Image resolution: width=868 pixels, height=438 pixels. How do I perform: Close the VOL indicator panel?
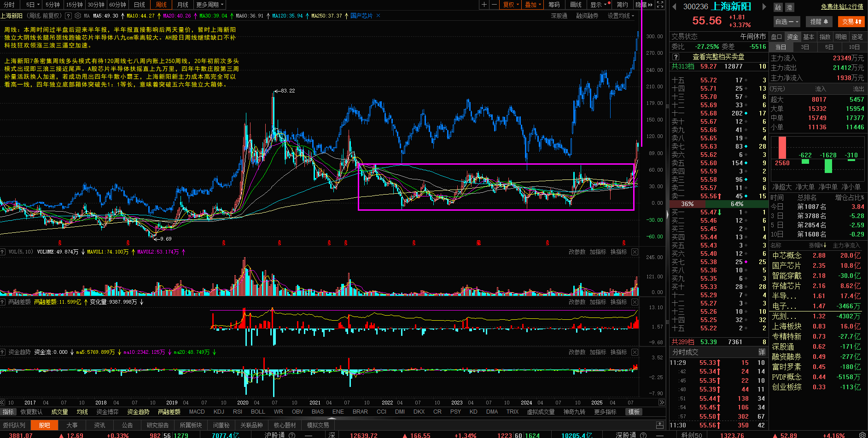(x=635, y=252)
